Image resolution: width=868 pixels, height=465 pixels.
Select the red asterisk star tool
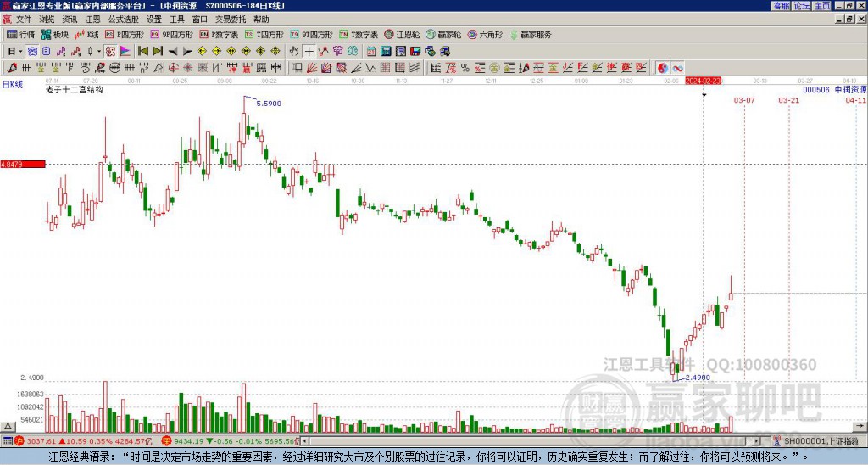click(187, 68)
